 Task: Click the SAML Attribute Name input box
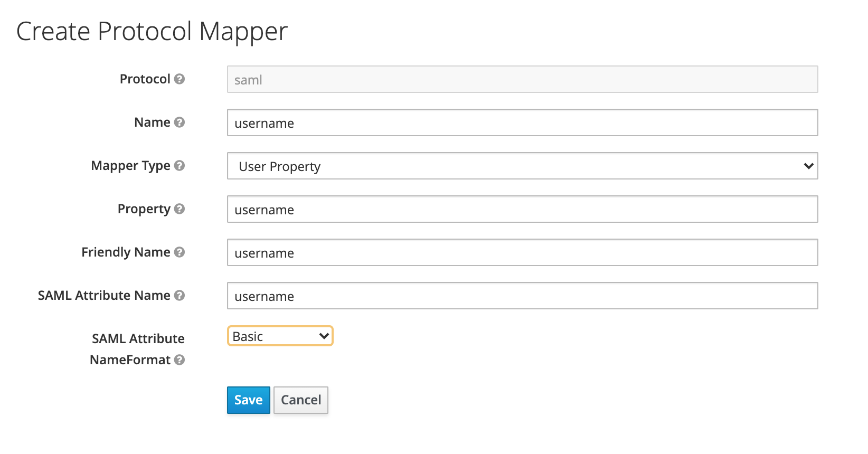tap(522, 296)
